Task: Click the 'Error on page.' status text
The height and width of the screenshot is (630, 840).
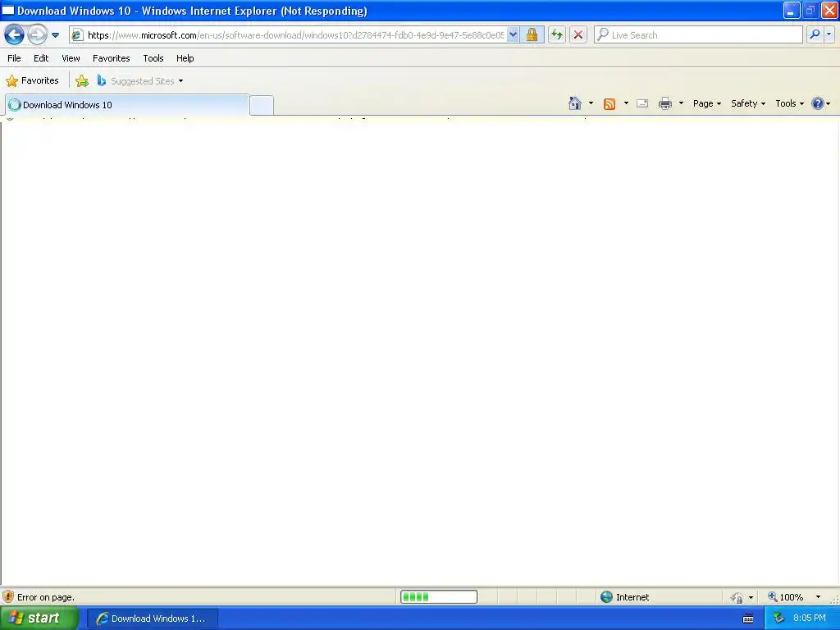Action: (x=46, y=597)
